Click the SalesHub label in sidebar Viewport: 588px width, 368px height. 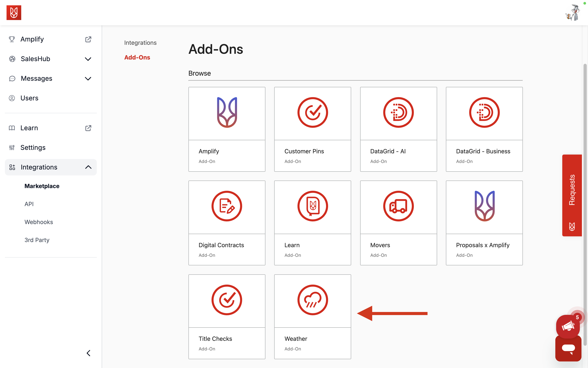pos(36,59)
